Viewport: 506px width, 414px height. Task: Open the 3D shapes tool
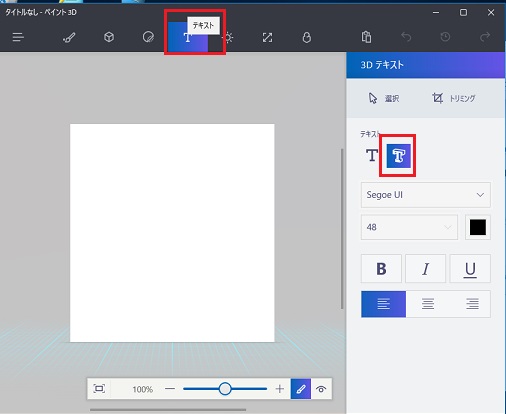[x=109, y=37]
